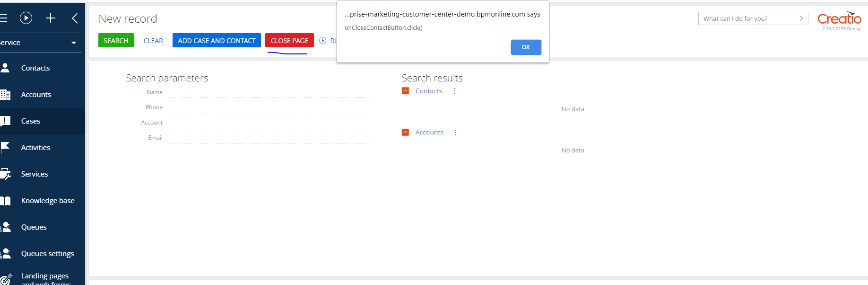This screenshot has height=285, width=868.
Task: Click into the Phone search field
Action: (272, 107)
